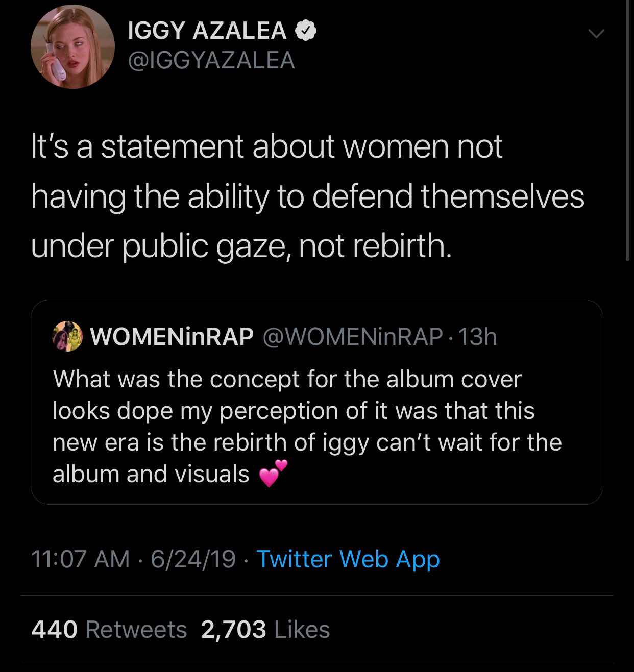Open the quoted tweet's 13h timestamp
634x672 pixels.
pyautogui.click(x=478, y=336)
